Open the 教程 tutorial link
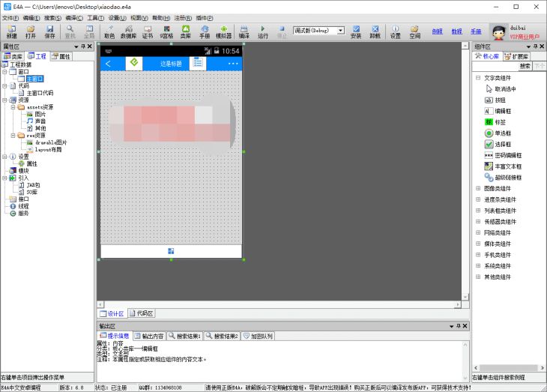Viewport: 547px width, 392px height. (456, 31)
